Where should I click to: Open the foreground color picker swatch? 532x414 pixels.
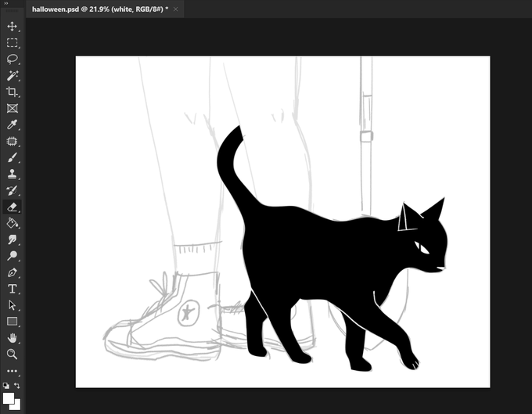[8, 398]
